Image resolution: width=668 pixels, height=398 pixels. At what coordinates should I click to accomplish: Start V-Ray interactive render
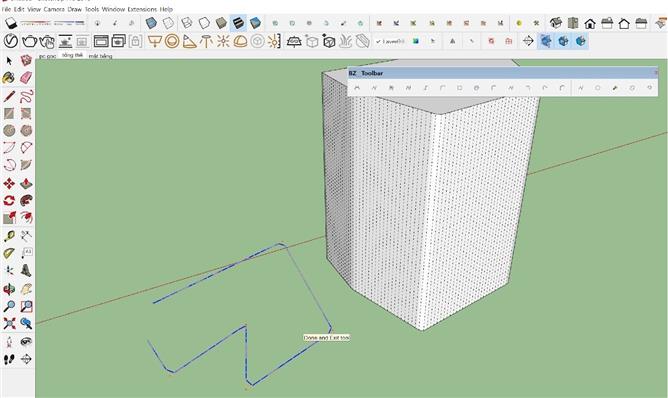[47, 42]
